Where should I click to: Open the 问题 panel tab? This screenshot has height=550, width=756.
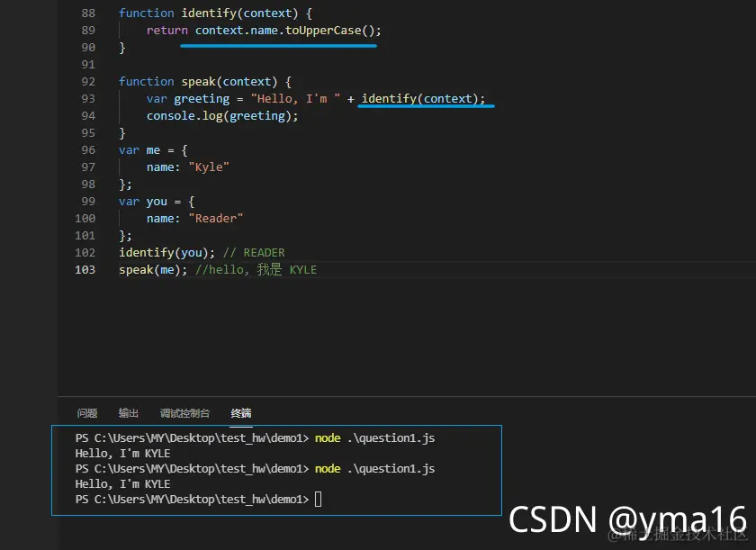(87, 413)
